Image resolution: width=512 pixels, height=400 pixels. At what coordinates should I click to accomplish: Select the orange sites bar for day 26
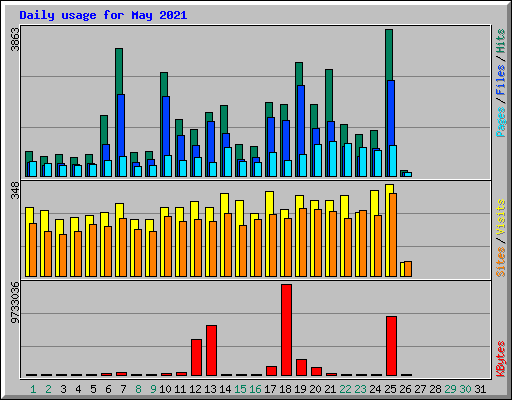[408, 269]
